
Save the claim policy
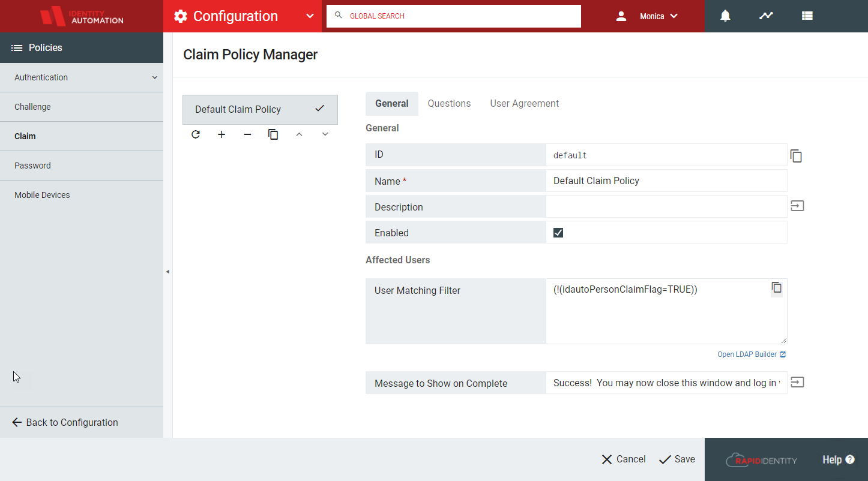677,459
